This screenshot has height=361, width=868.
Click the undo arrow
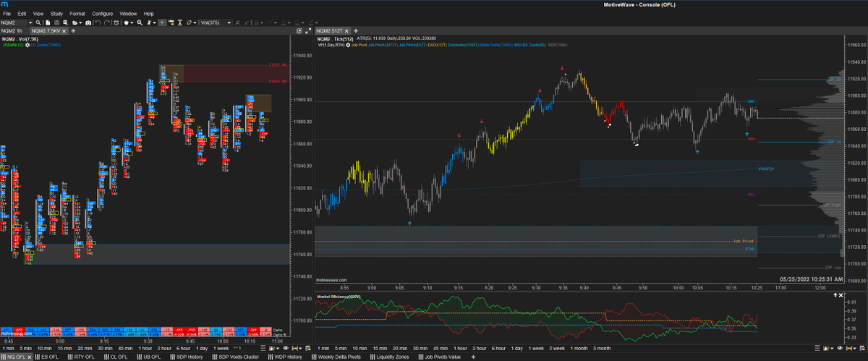(x=98, y=22)
